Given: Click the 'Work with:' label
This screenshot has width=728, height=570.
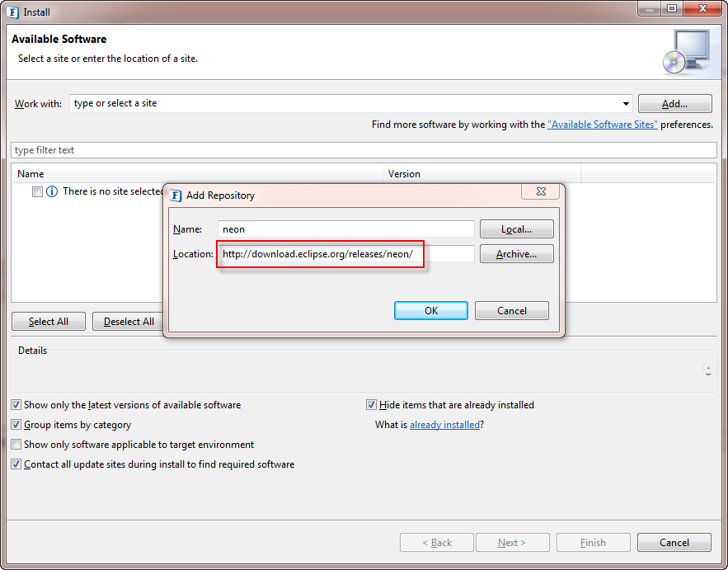Looking at the screenshot, I should (38, 104).
